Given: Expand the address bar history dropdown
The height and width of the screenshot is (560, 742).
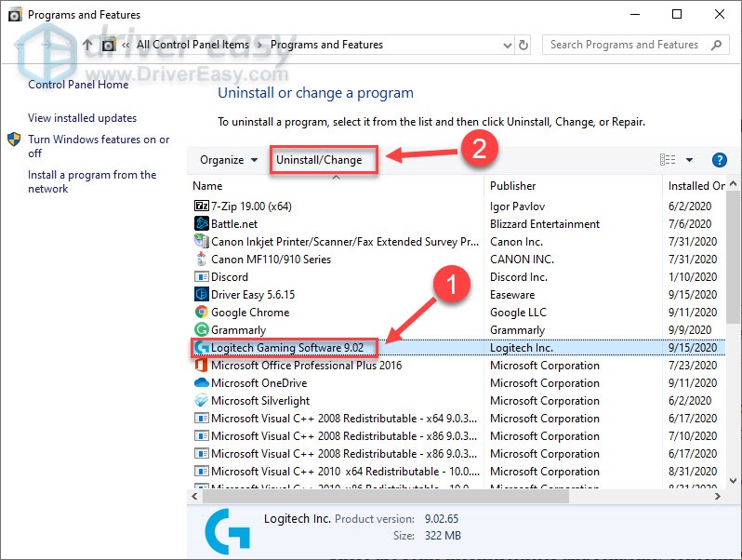Looking at the screenshot, I should point(508,46).
